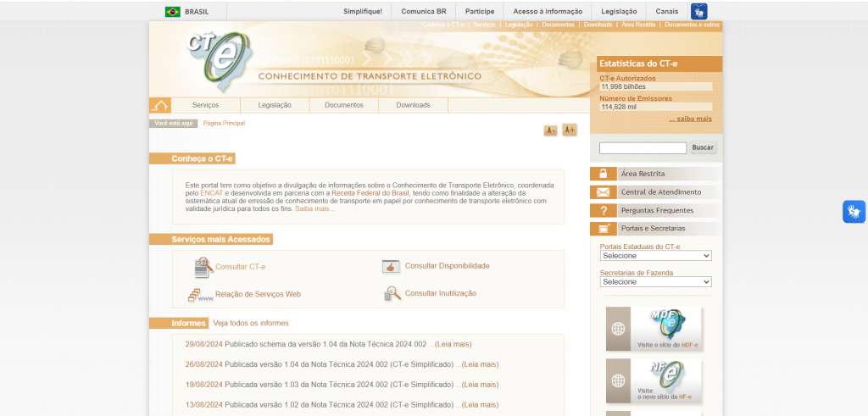The height and width of the screenshot is (416, 868).
Task: Click the BRASIL text label
Action: [197, 12]
